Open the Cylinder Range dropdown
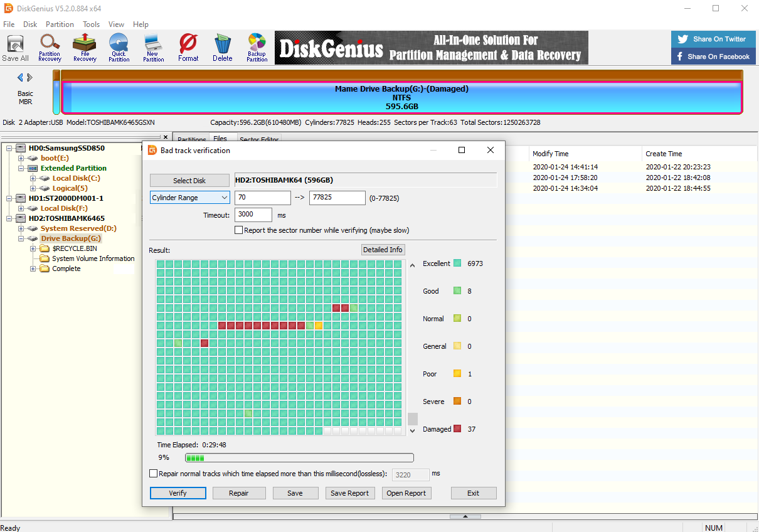This screenshot has height=532, width=759. click(190, 198)
